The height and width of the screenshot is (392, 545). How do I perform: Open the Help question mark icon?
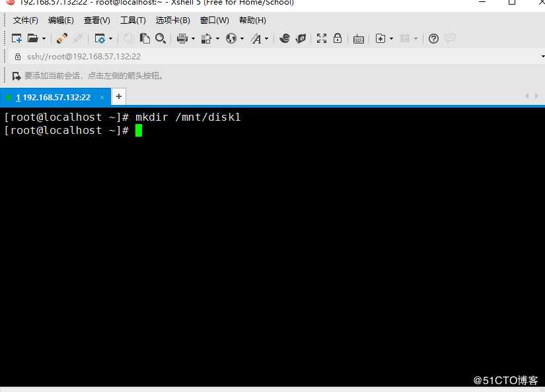(433, 38)
